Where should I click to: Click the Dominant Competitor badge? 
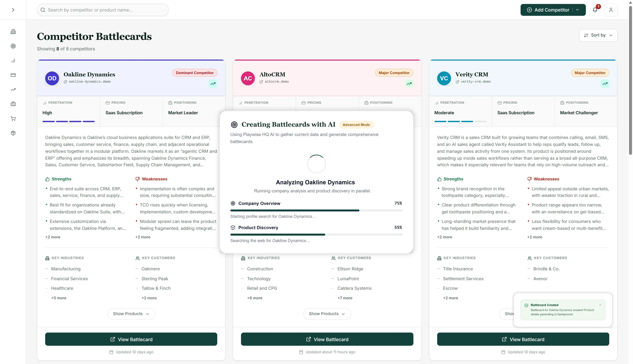(x=195, y=73)
